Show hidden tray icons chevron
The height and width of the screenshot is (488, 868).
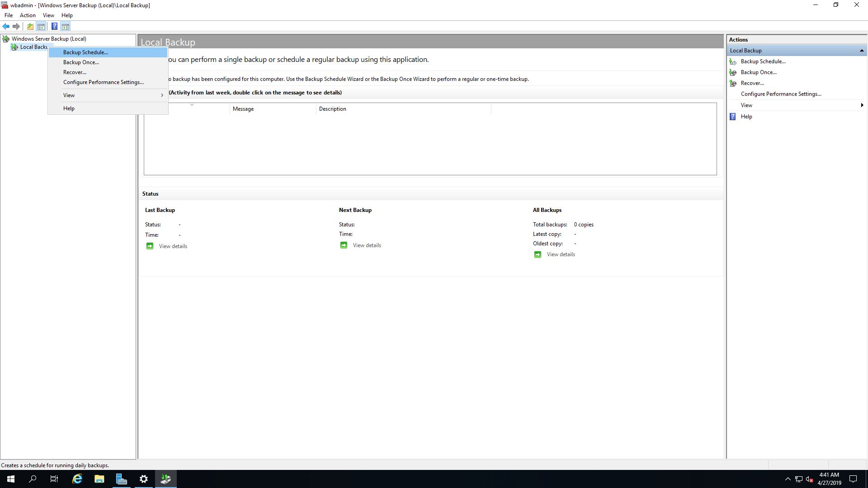coord(788,479)
